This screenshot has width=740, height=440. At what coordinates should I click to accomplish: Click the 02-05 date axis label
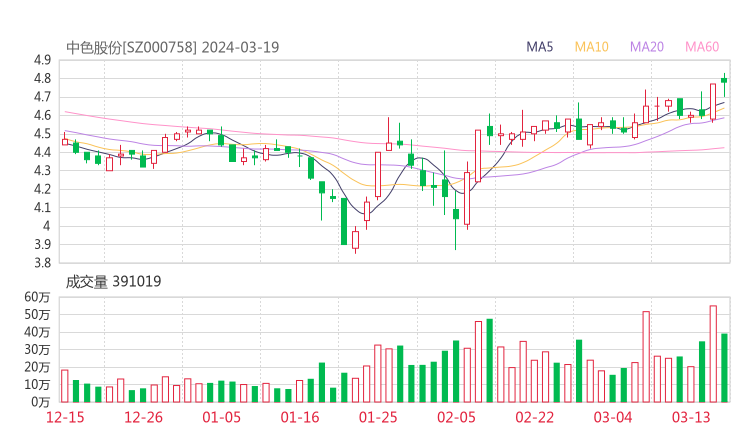point(456,417)
